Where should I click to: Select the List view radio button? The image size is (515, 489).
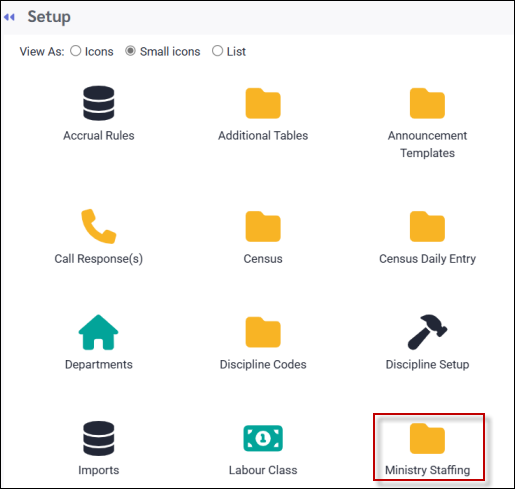[217, 51]
